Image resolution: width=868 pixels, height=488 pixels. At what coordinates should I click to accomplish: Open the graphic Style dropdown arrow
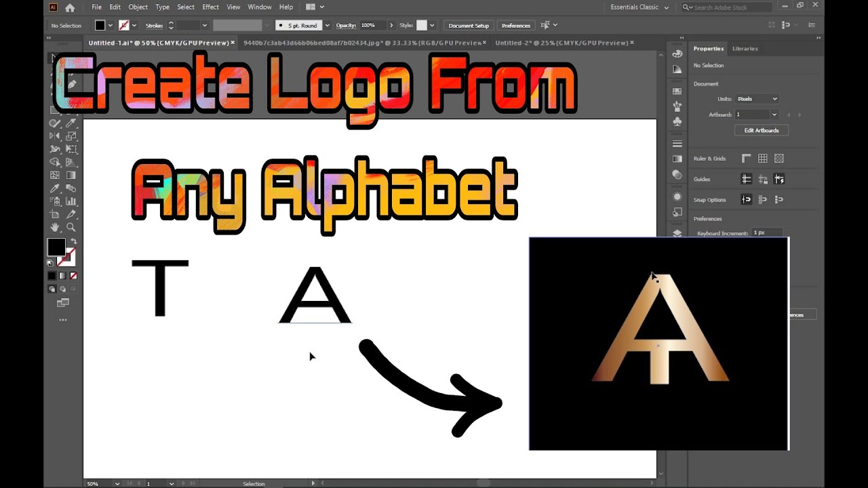pos(432,25)
